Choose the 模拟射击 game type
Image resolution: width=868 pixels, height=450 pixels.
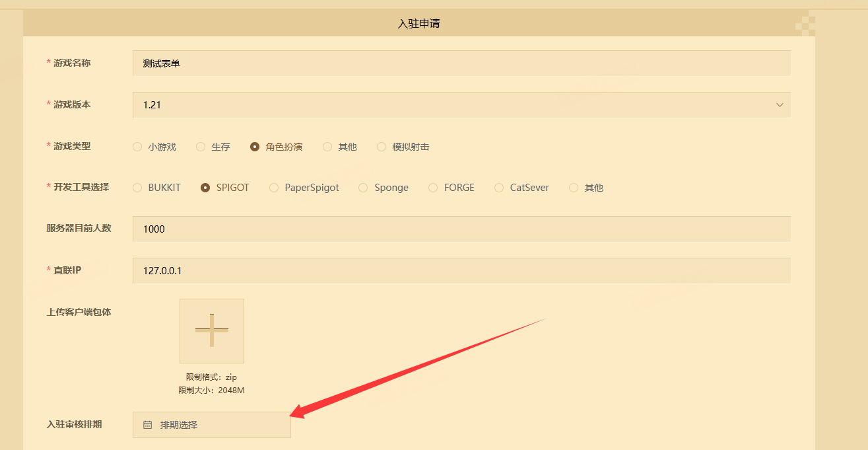point(382,147)
